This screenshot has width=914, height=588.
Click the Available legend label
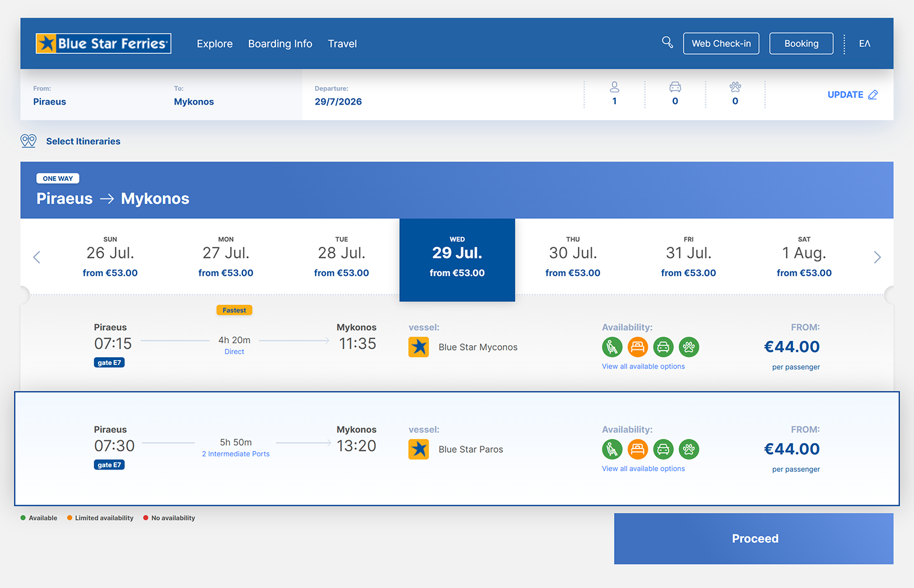[x=43, y=518]
